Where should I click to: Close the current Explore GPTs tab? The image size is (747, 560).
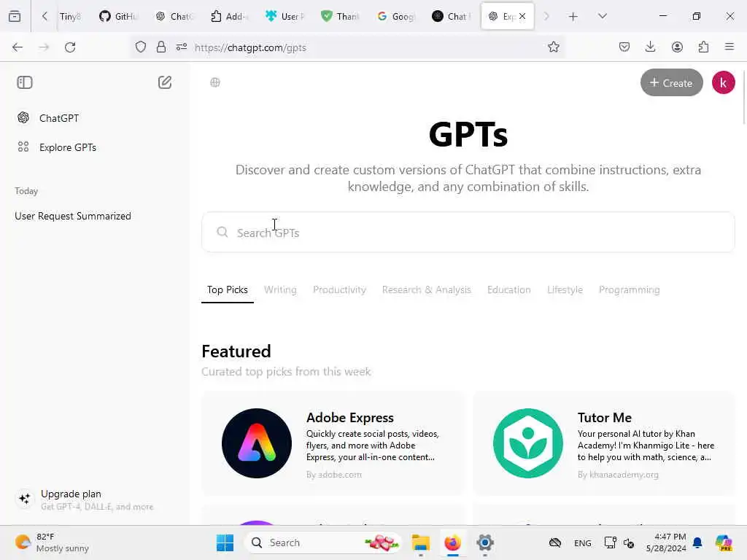[x=522, y=16]
